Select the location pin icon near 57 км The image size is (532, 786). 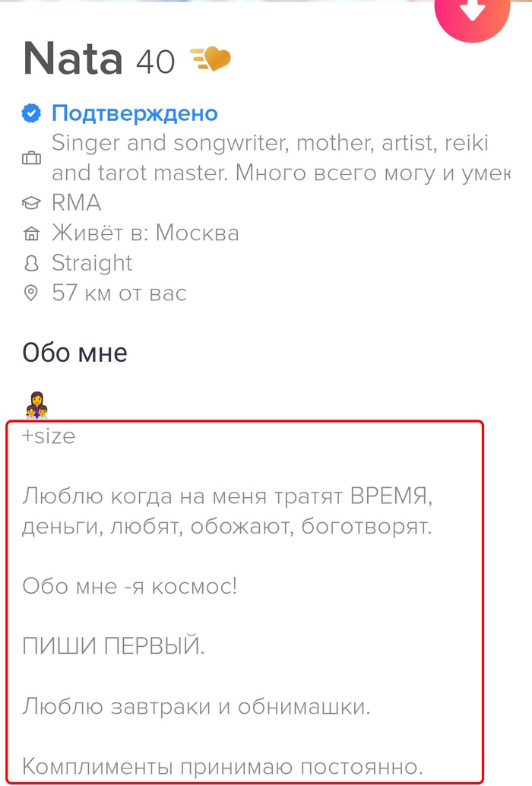[32, 293]
